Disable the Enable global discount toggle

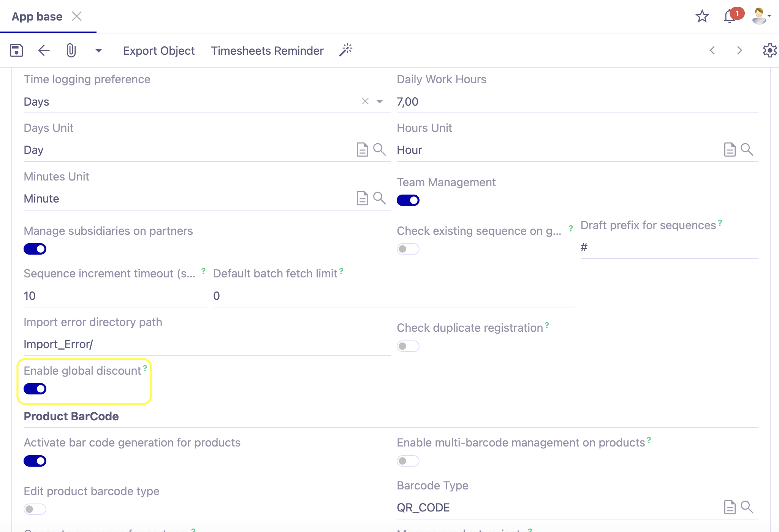35,388
